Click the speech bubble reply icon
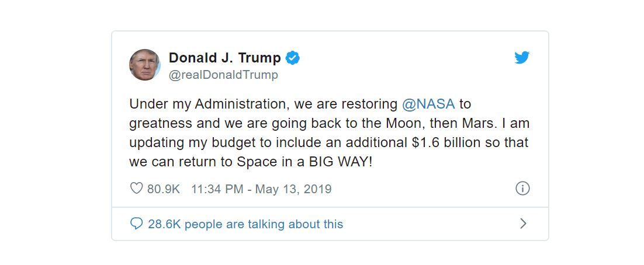The width and height of the screenshot is (644, 265). tap(136, 224)
